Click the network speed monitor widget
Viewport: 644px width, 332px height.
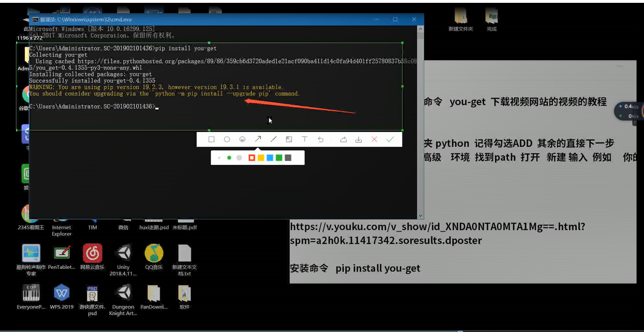click(629, 111)
